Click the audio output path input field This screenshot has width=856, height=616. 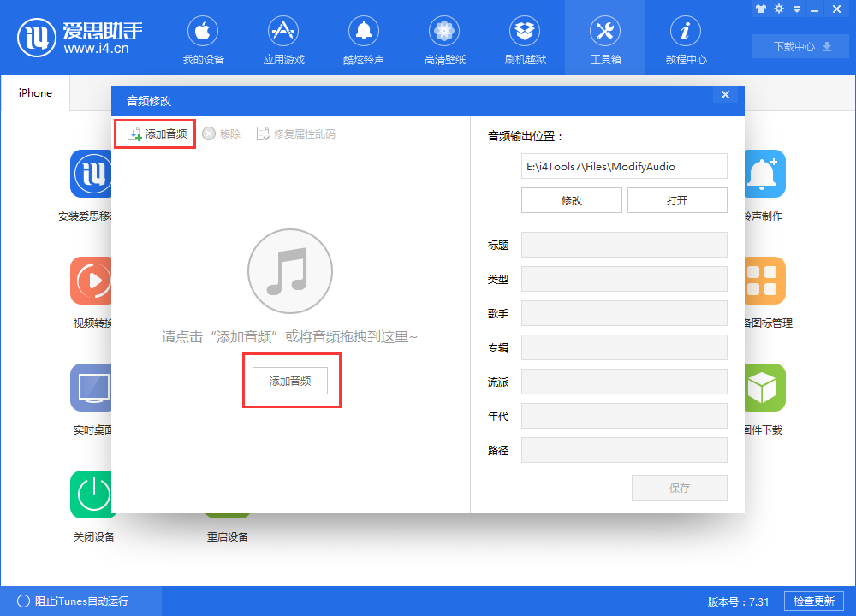tap(624, 166)
